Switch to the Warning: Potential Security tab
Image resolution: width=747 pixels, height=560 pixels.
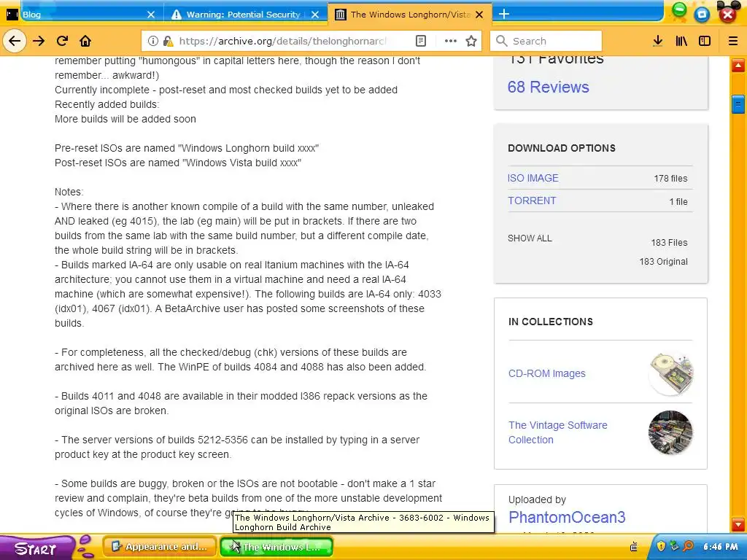245,15
